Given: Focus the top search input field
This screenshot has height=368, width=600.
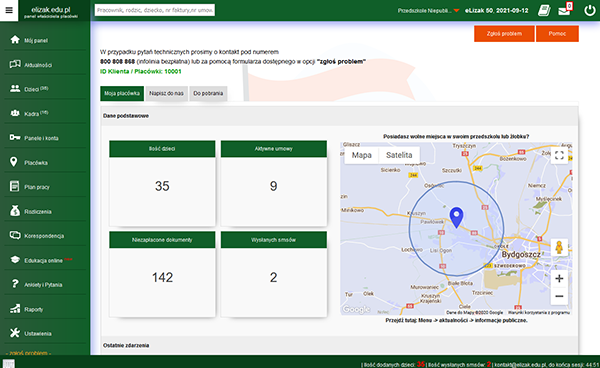Looking at the screenshot, I should point(155,10).
